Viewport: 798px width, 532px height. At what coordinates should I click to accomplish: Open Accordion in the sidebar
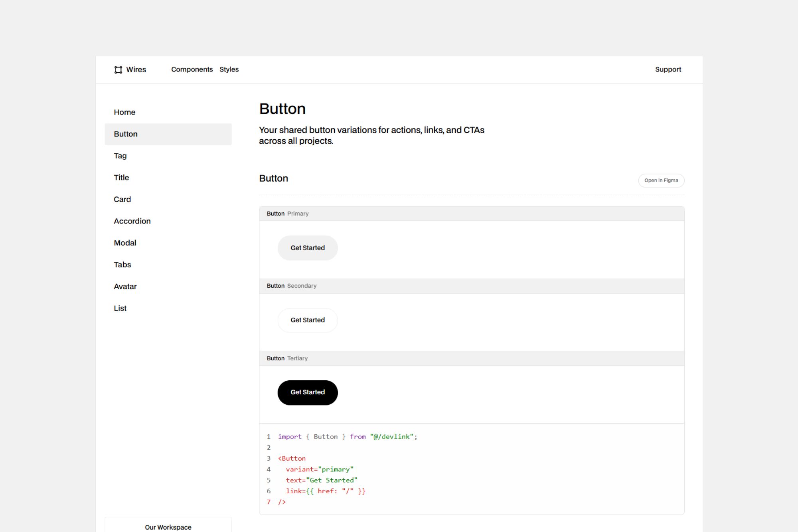click(x=132, y=221)
